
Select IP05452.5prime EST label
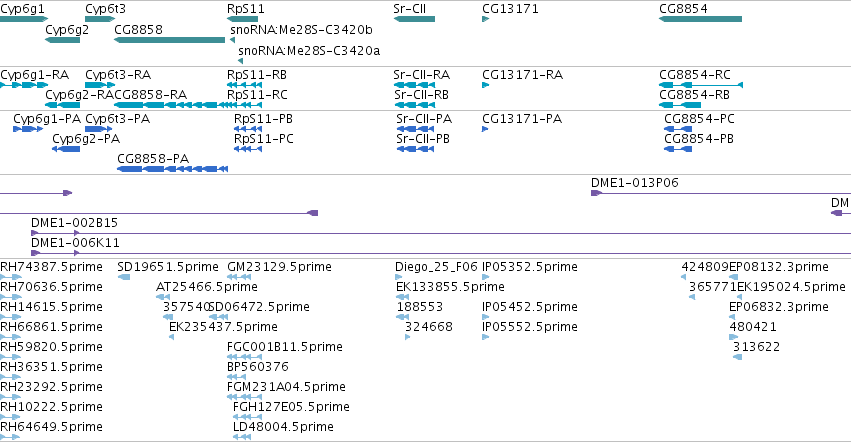coord(529,306)
